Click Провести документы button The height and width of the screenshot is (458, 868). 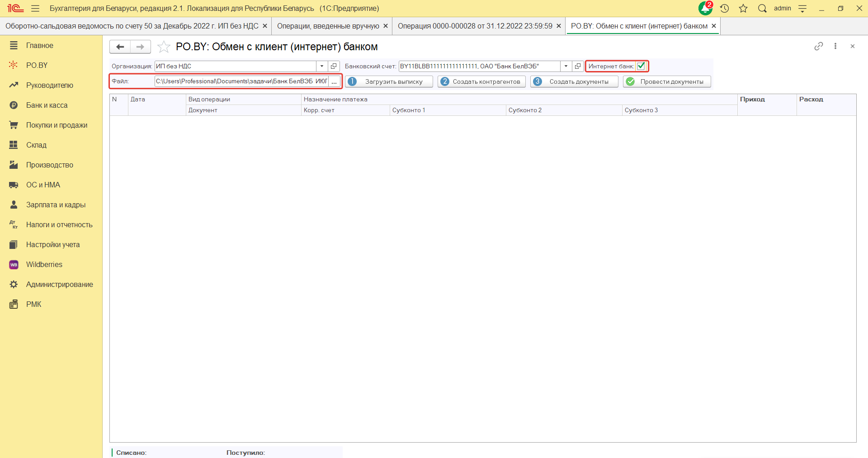point(667,81)
